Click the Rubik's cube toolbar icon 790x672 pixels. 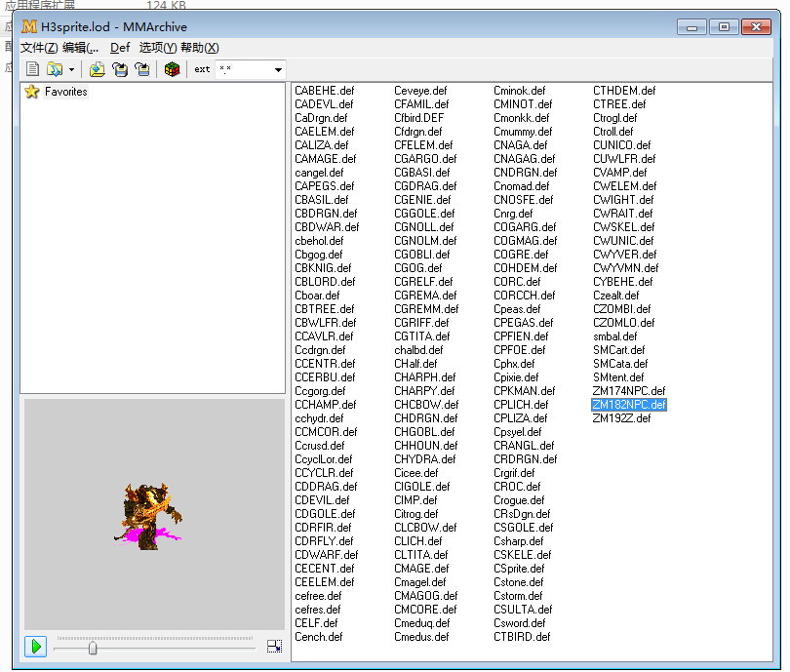[x=172, y=69]
